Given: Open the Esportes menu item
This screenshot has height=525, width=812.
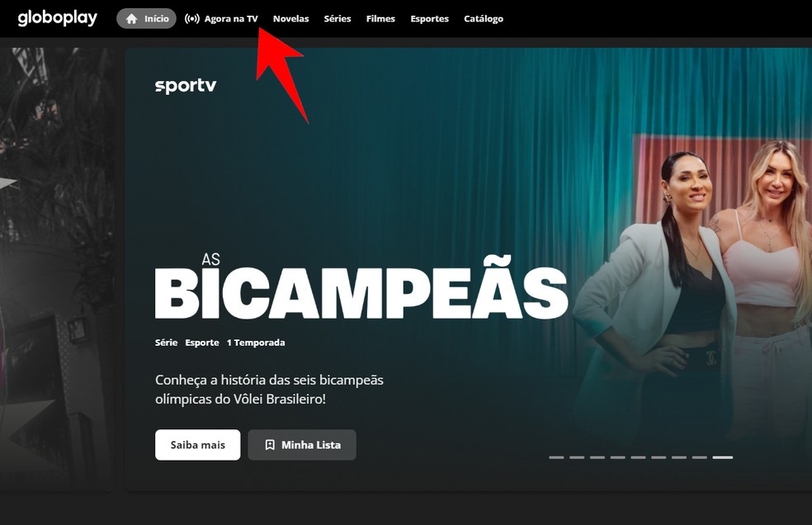Looking at the screenshot, I should click(430, 19).
